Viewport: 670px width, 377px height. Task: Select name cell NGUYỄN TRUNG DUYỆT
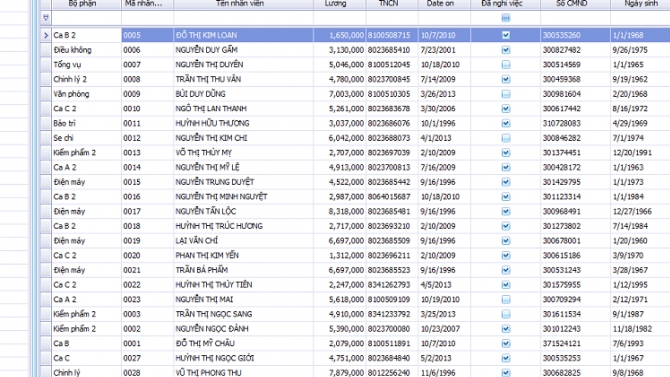(244, 182)
